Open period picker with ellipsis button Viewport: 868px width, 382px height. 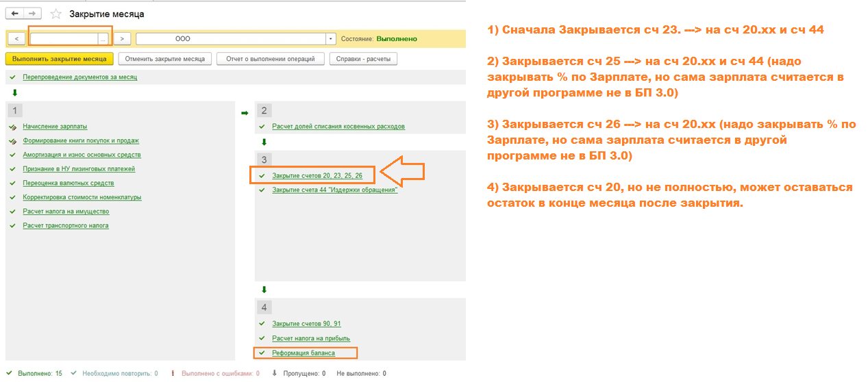pyautogui.click(x=103, y=39)
